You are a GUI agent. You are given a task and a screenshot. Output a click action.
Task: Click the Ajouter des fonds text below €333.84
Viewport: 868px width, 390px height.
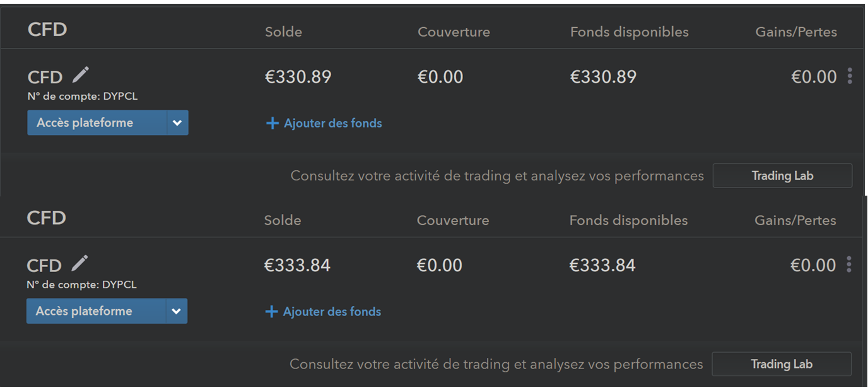coord(332,311)
